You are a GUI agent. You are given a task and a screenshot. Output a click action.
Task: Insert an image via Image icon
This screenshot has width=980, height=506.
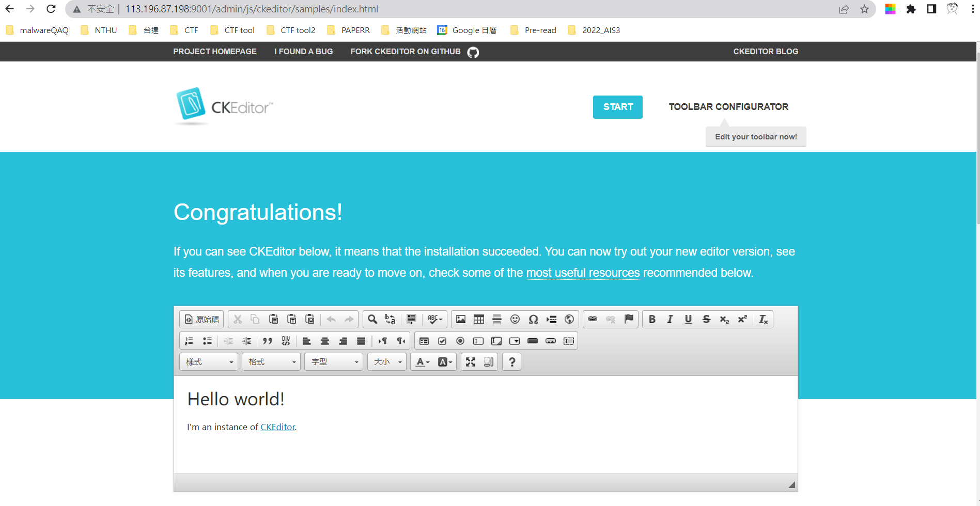tap(461, 320)
